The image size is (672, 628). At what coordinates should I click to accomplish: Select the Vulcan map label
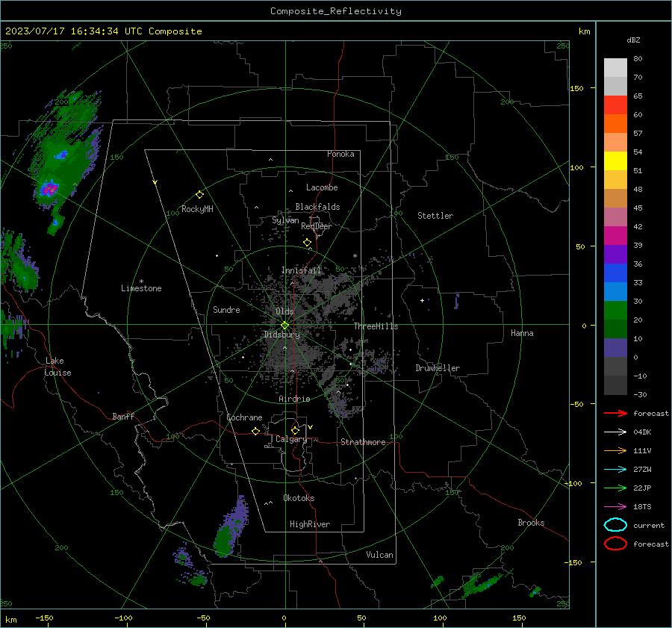(x=379, y=555)
